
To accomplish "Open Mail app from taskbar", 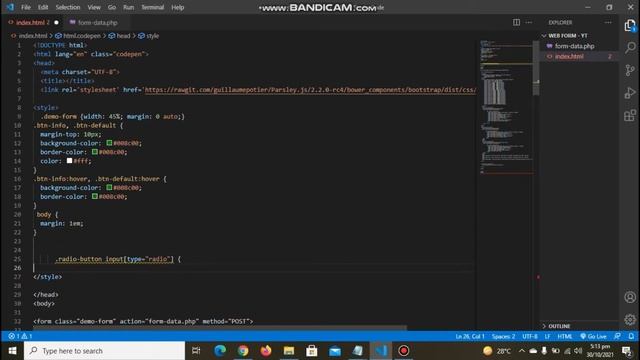I will coord(335,351).
